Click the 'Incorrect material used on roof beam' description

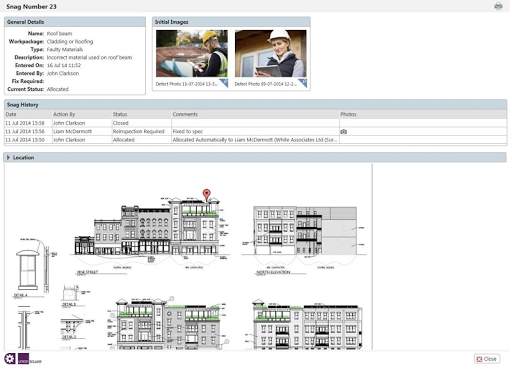click(89, 58)
